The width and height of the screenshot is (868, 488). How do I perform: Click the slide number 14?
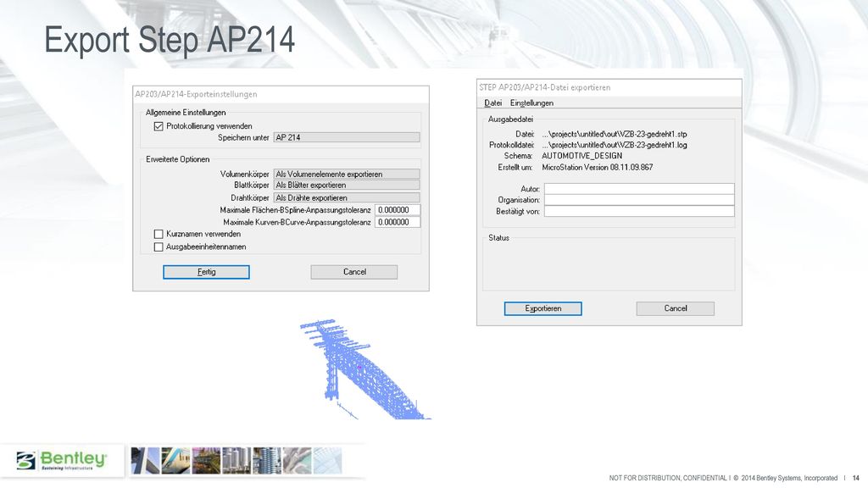856,478
